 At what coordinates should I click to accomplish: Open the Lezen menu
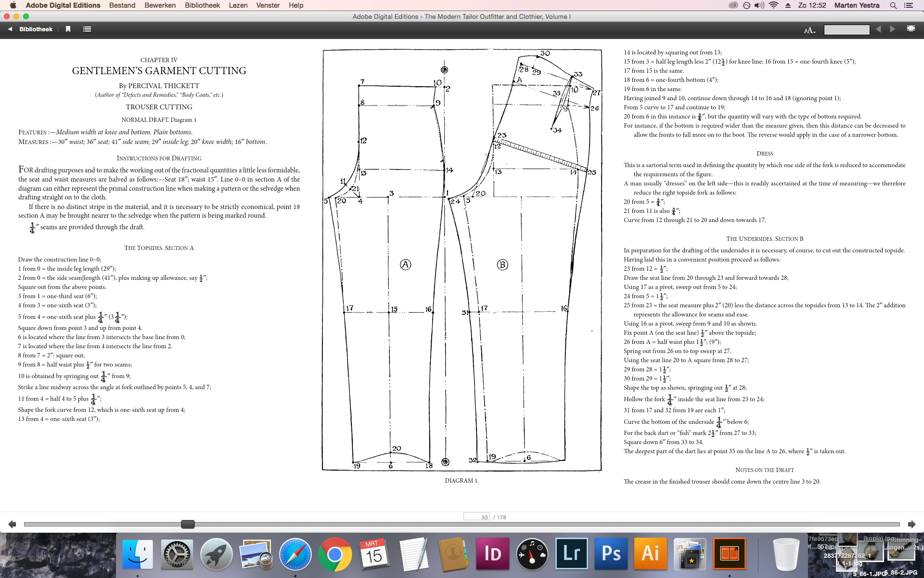238,5
